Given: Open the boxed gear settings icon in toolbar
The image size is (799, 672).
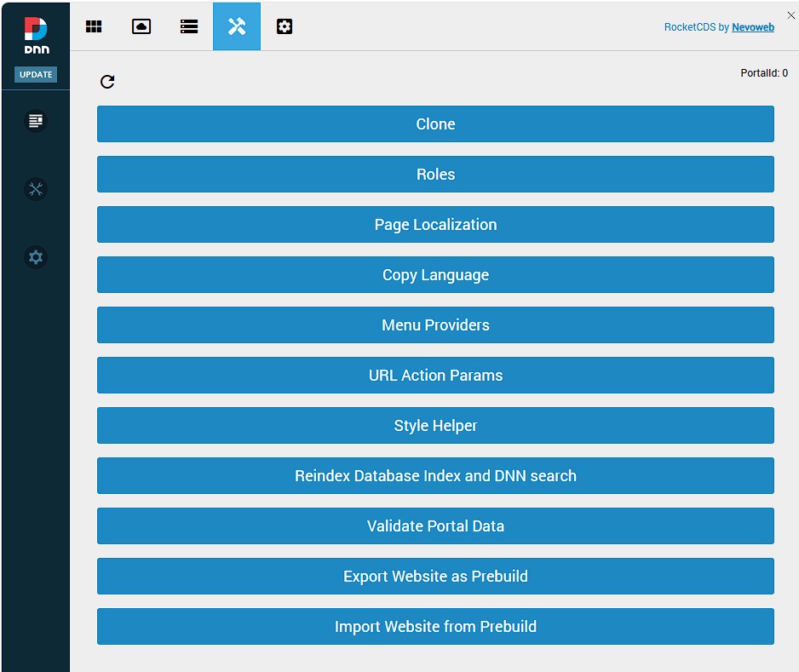Looking at the screenshot, I should [285, 26].
